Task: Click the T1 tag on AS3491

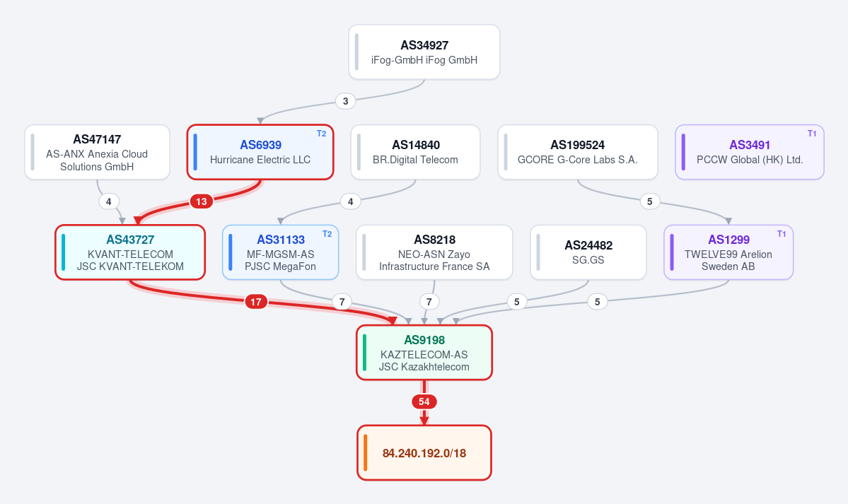Action: [x=812, y=134]
